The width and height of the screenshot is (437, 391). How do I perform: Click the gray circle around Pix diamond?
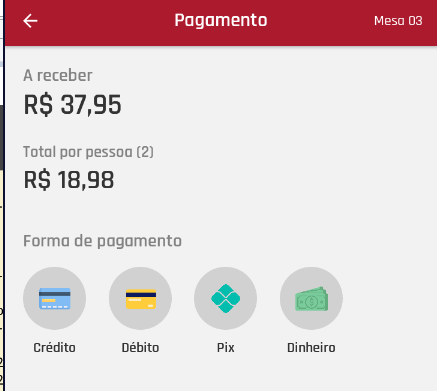click(226, 298)
